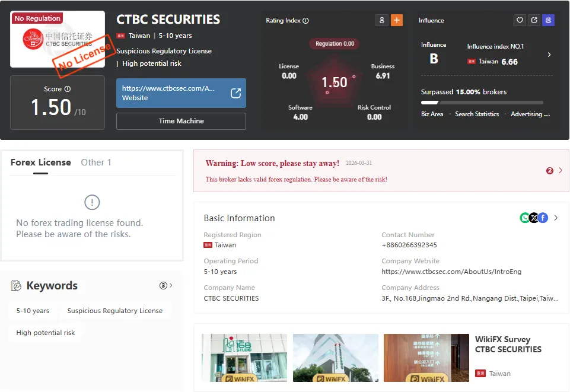Select the Advertising tab
The image size is (570, 392).
click(530, 114)
